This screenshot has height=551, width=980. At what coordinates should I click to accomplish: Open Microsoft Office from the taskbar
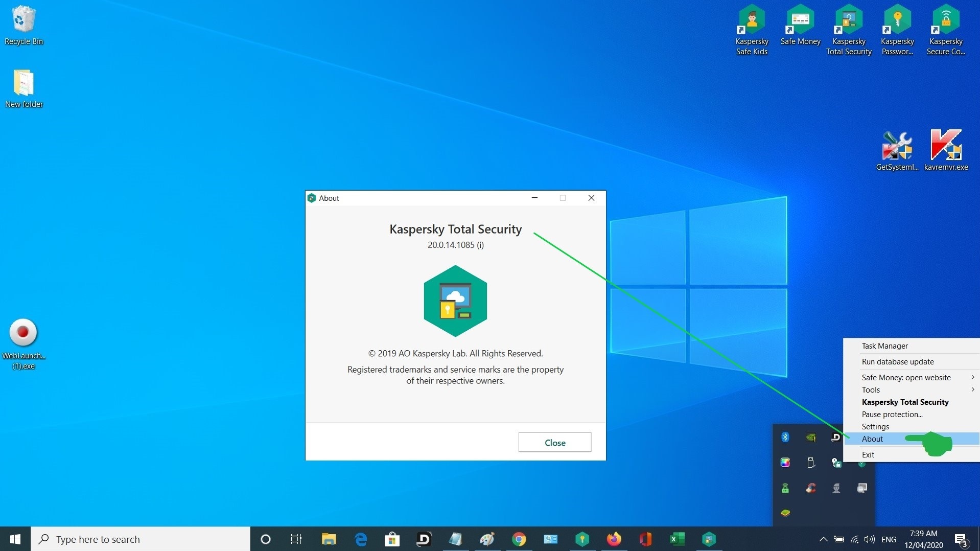[x=645, y=539]
